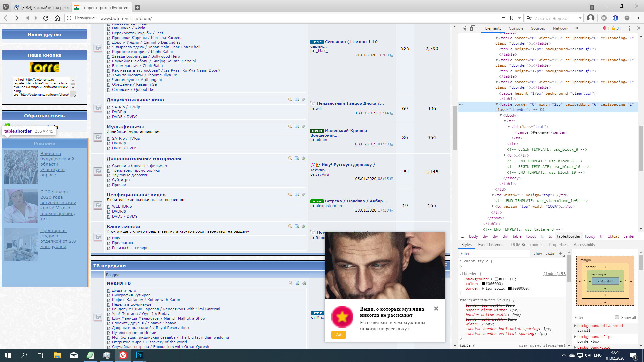
Task: Add a new style rule plus icon
Action: (x=560, y=253)
